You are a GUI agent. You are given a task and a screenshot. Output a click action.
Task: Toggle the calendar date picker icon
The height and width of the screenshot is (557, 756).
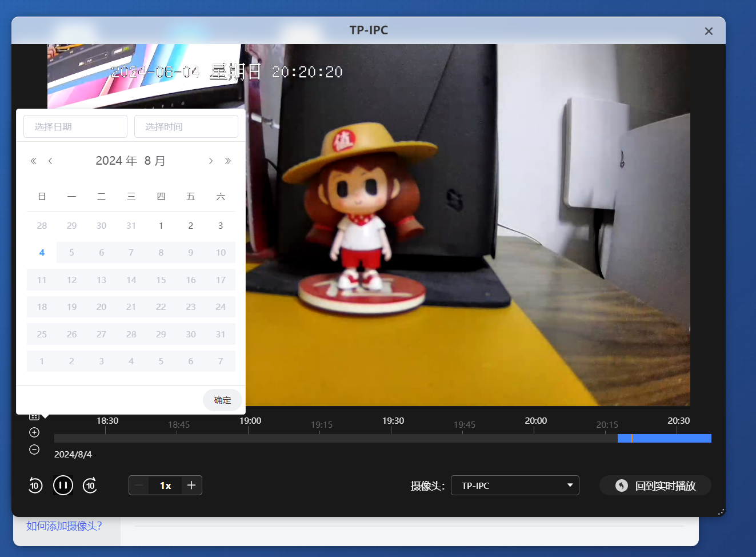tap(34, 416)
